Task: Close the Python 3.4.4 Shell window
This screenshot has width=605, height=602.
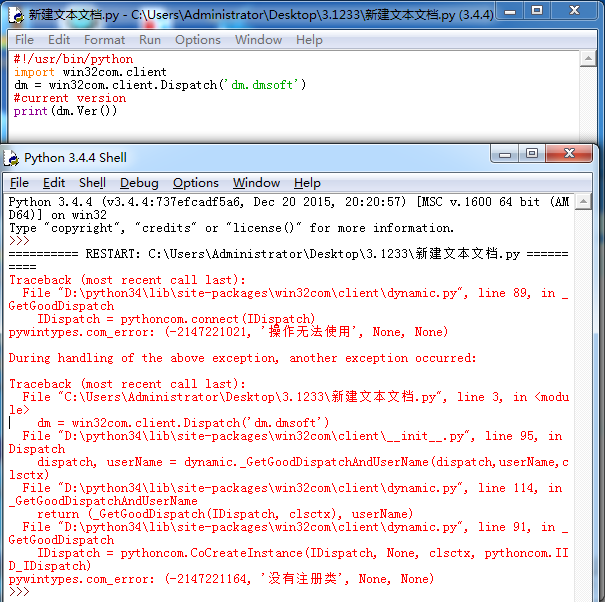Action: 570,154
